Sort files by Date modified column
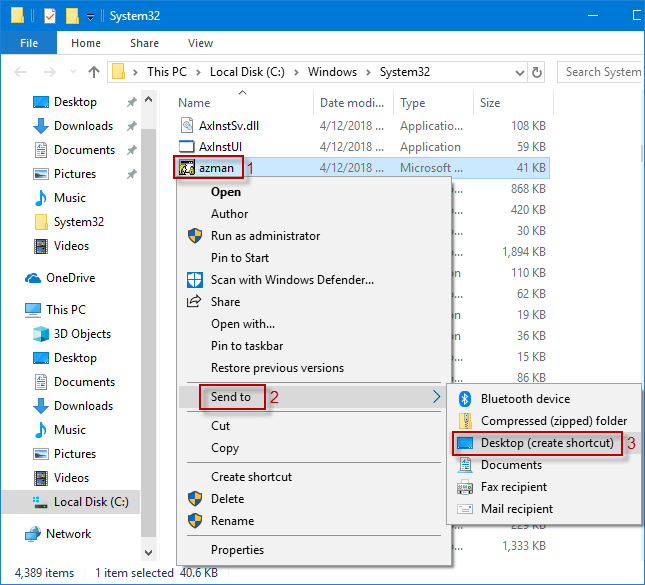Image resolution: width=645 pixels, height=585 pixels. pyautogui.click(x=353, y=103)
